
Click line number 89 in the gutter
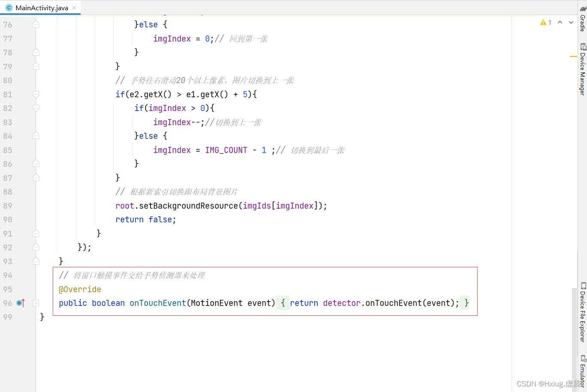pyautogui.click(x=8, y=206)
